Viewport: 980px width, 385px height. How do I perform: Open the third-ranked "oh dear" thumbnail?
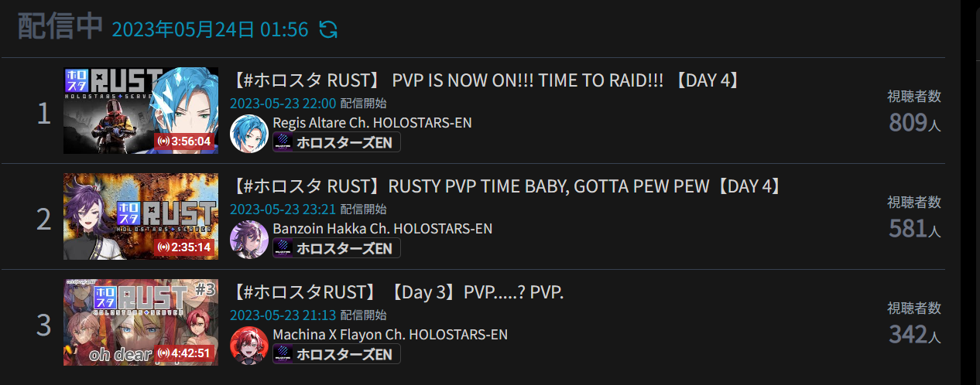pyautogui.click(x=140, y=322)
